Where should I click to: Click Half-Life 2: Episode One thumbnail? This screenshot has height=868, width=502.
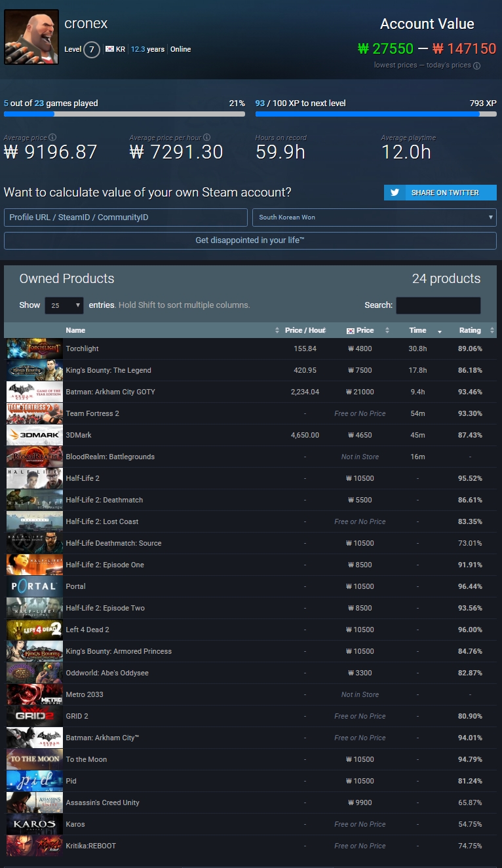pyautogui.click(x=35, y=565)
